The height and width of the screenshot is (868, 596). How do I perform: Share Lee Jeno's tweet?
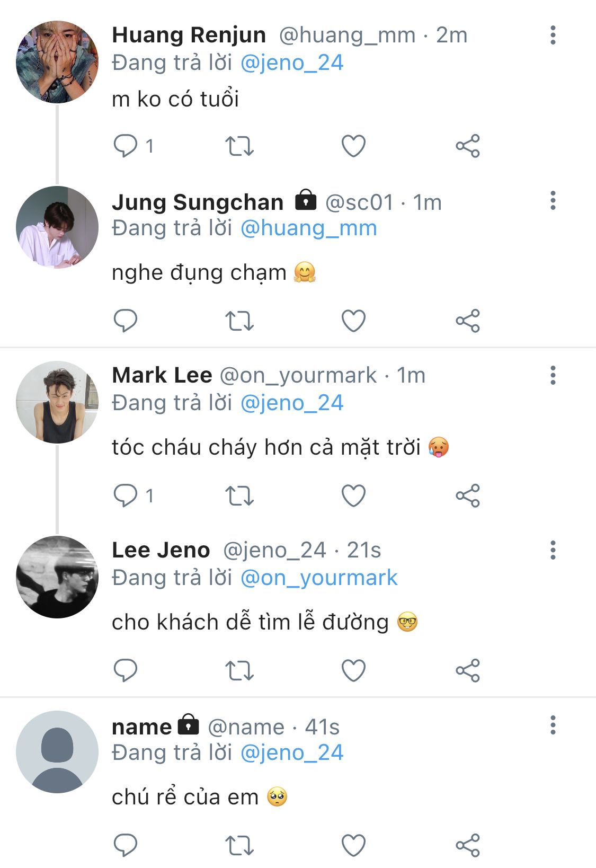(468, 671)
